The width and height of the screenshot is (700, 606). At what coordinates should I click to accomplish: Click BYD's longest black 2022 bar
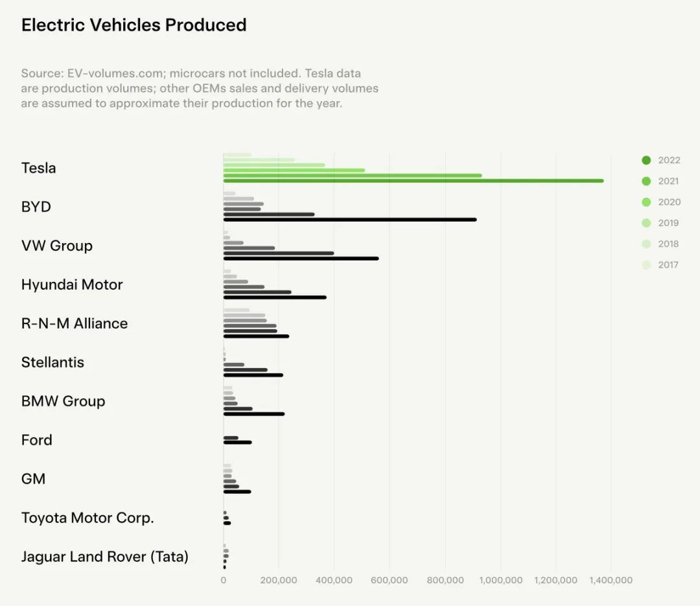(350, 220)
